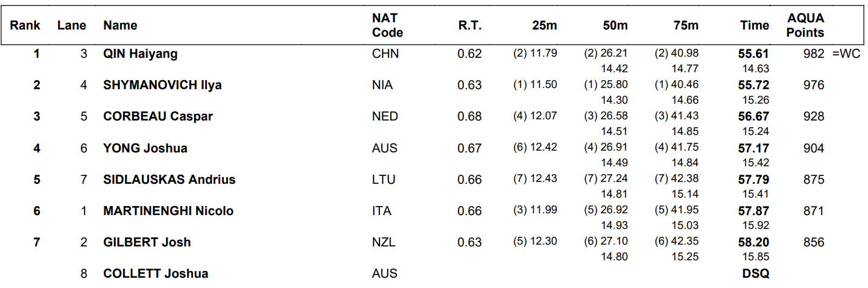This screenshot has width=868, height=288.
Task: Click the =WC record marker
Action: 846,54
